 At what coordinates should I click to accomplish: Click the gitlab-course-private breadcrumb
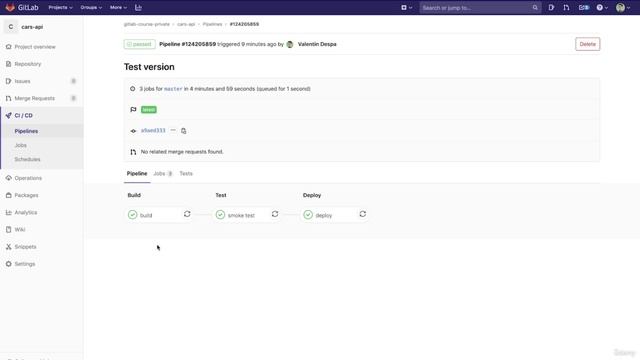147,24
